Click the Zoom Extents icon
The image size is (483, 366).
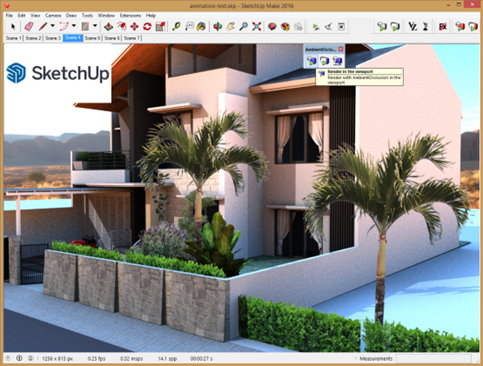256,26
